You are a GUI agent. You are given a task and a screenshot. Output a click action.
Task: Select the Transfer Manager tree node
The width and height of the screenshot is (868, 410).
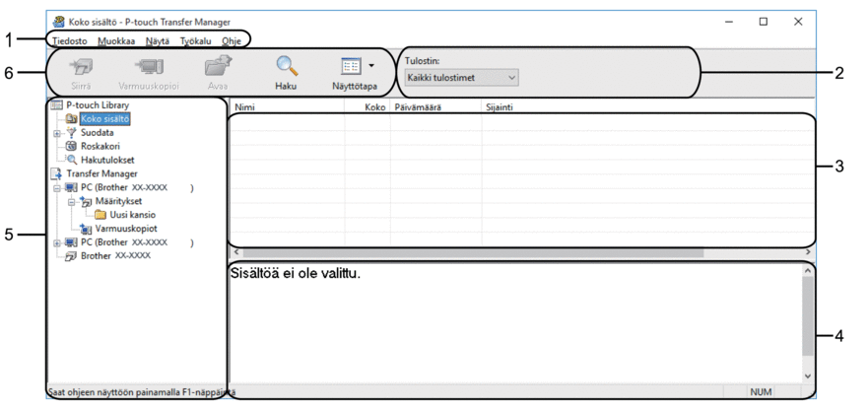point(101,173)
